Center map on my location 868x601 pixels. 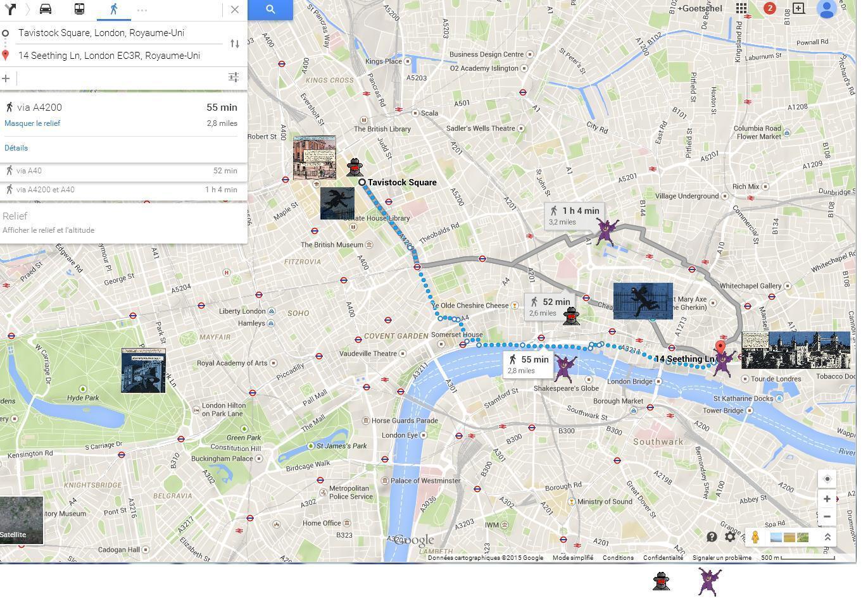(x=827, y=479)
